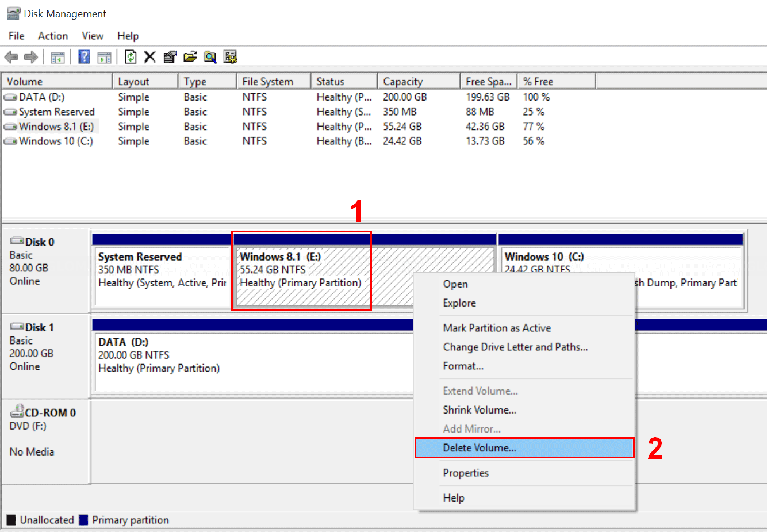Click the Back arrow toolbar icon
This screenshot has width=767, height=532.
pos(11,57)
